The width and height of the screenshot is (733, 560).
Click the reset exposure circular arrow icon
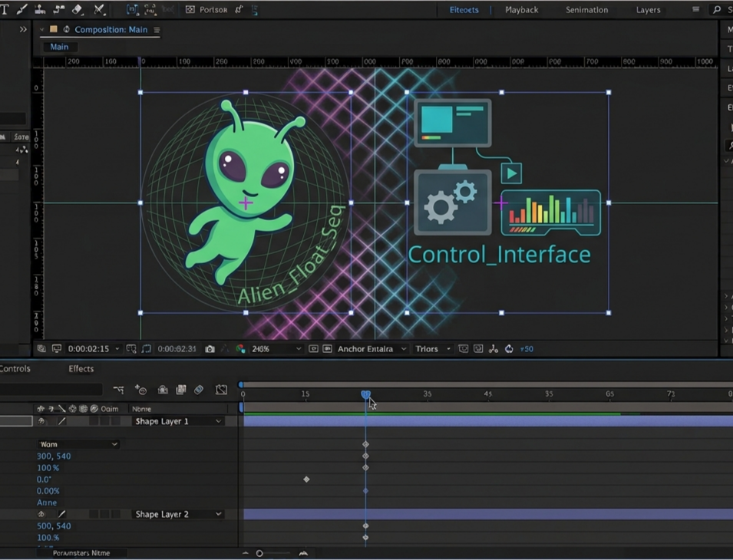[x=509, y=349]
